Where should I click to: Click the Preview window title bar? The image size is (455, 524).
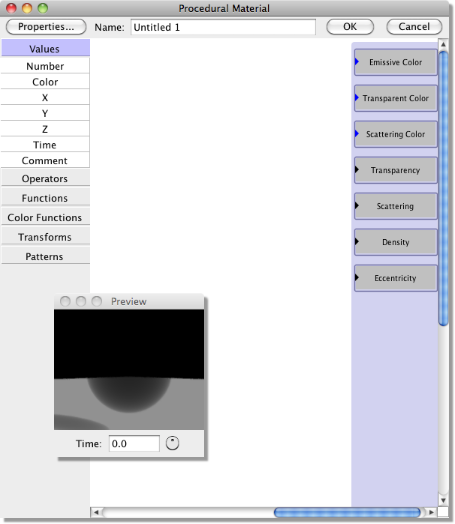(x=129, y=301)
